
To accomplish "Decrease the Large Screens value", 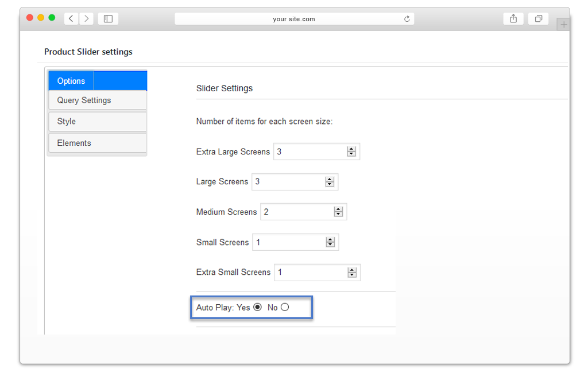I will [x=330, y=184].
